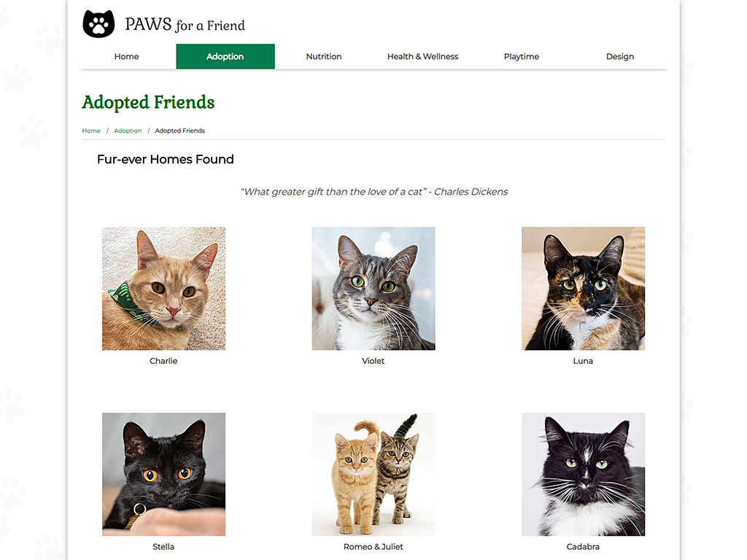This screenshot has height=560, width=747.
Task: Click Cadabra's picture
Action: tap(583, 474)
